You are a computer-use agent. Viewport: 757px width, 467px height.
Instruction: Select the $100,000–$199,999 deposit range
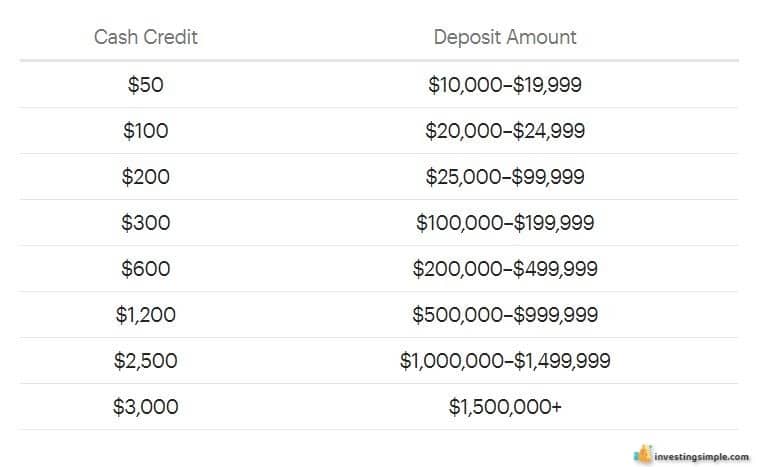pos(505,223)
